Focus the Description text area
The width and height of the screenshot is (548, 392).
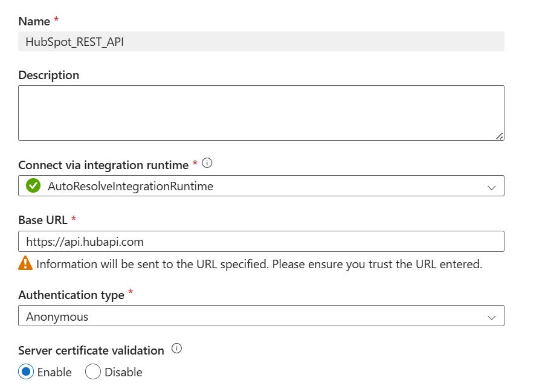point(261,113)
